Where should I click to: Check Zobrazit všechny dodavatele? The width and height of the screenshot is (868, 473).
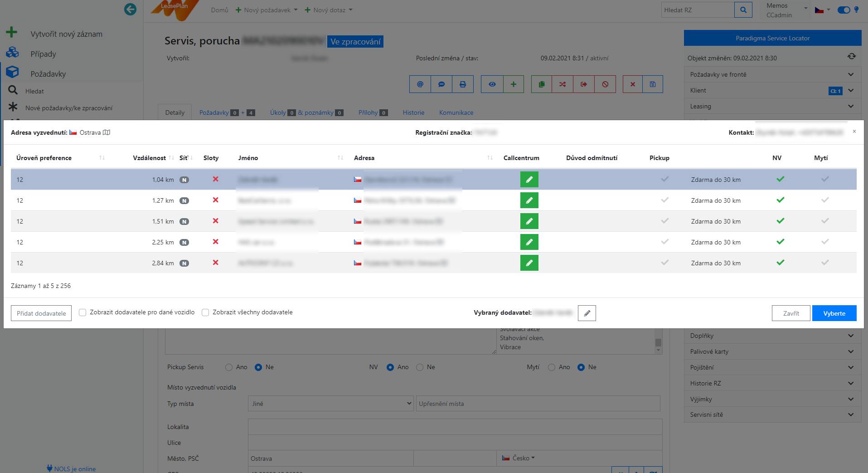(205, 312)
